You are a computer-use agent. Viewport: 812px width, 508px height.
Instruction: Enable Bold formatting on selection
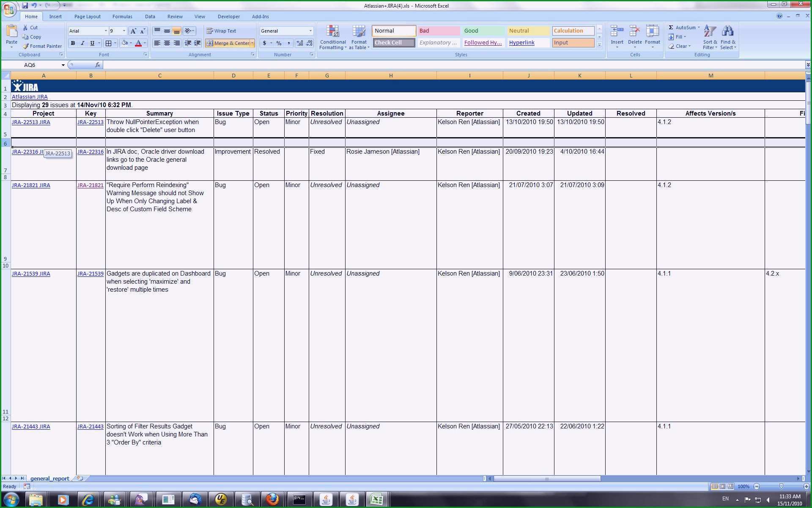[x=72, y=43]
